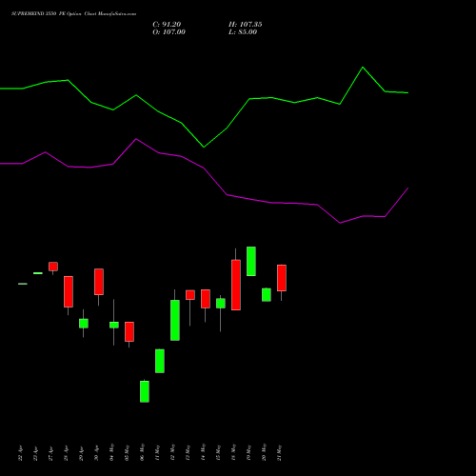
Task: Select the 22 Apr date label
Action: pyautogui.click(x=21, y=453)
